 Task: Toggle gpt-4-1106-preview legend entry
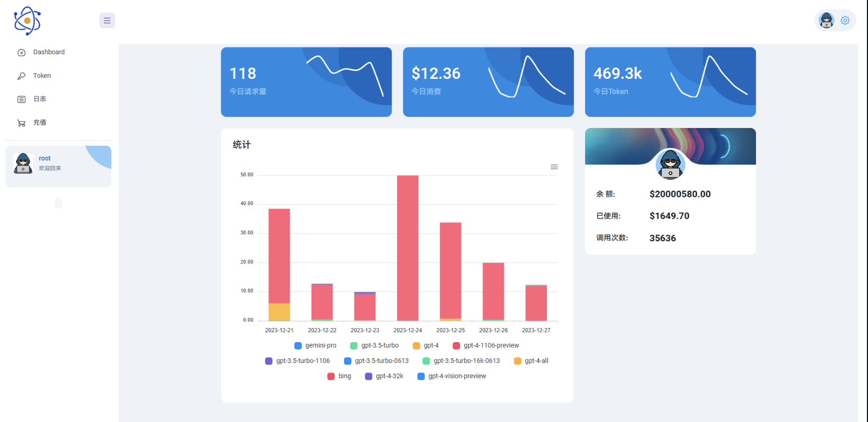[x=486, y=346]
